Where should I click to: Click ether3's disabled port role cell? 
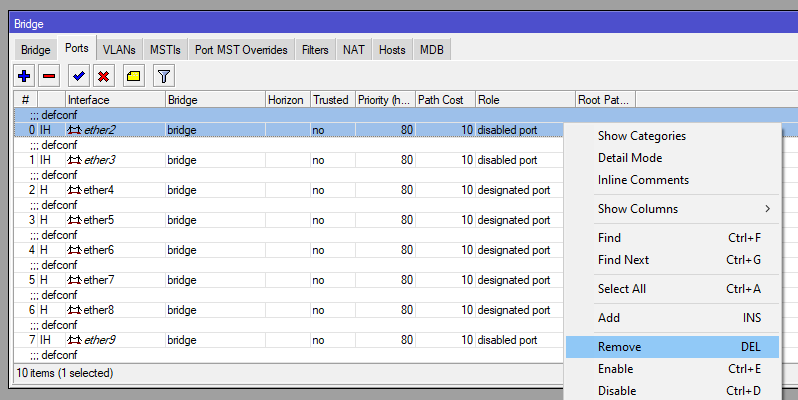[x=507, y=160]
